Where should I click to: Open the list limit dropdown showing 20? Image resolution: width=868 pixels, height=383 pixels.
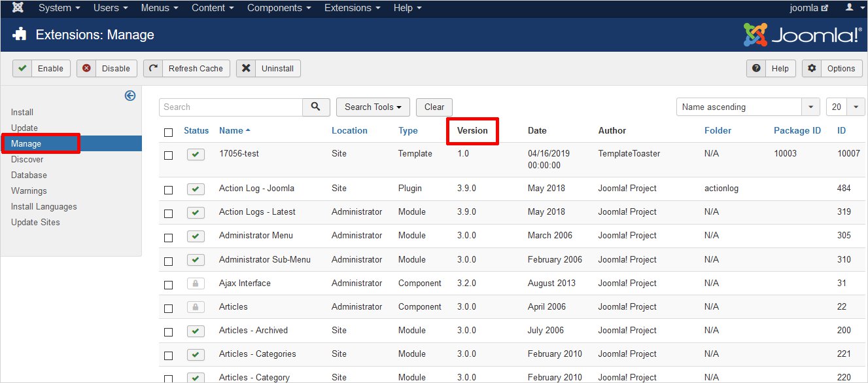click(845, 107)
